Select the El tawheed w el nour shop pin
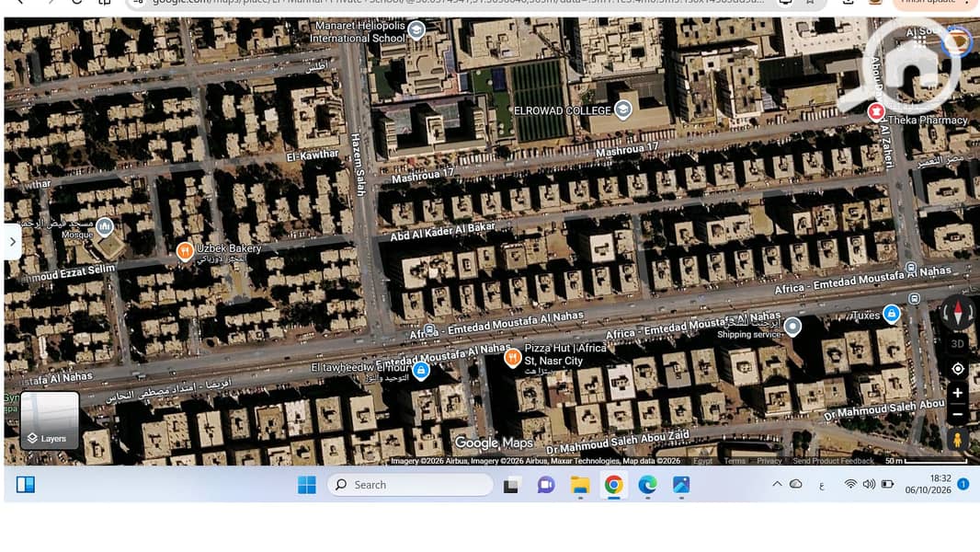The width and height of the screenshot is (980, 552). [421, 370]
